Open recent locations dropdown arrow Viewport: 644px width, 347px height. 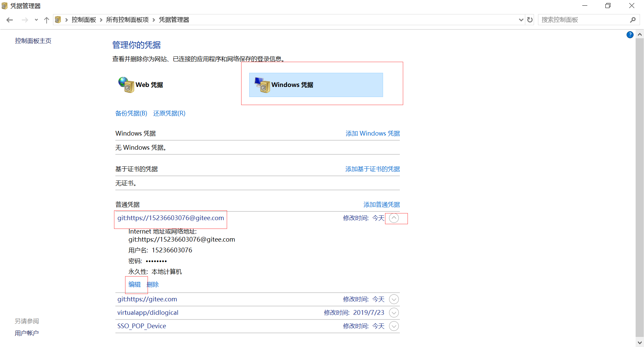click(x=36, y=20)
